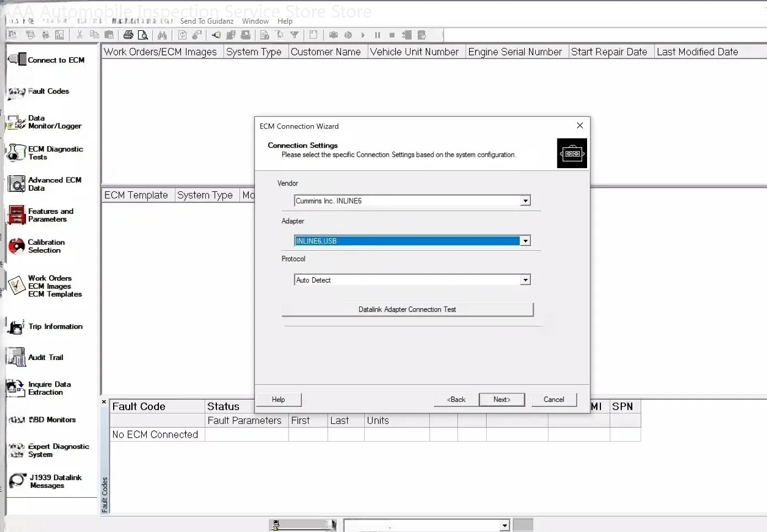The height and width of the screenshot is (532, 767).
Task: Expand the Vendor dropdown
Action: [x=525, y=201]
